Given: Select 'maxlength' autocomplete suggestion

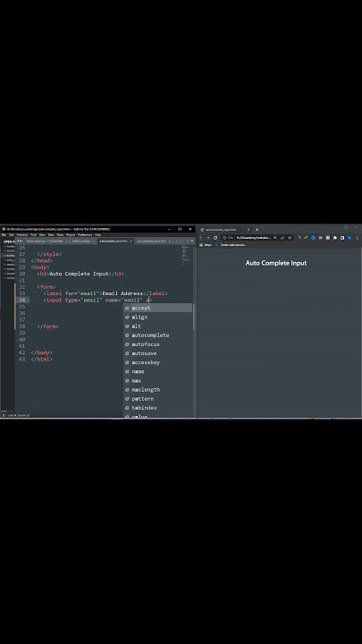Looking at the screenshot, I should click(158, 389).
